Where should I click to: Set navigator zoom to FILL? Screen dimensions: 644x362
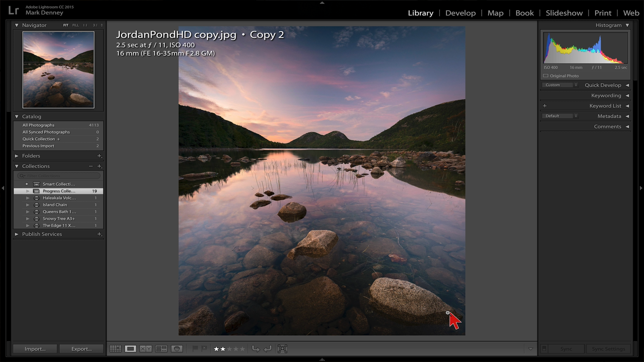75,25
